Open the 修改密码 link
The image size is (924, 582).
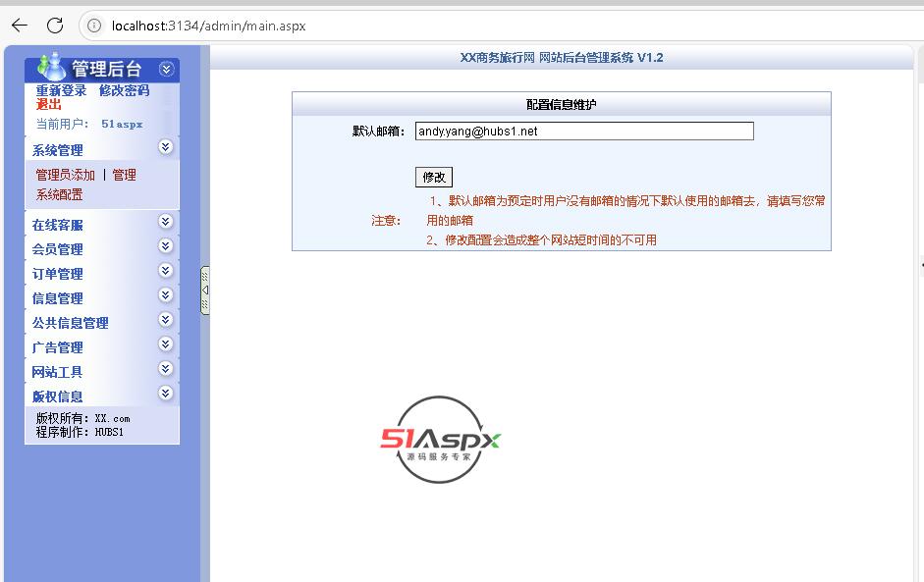pos(125,90)
